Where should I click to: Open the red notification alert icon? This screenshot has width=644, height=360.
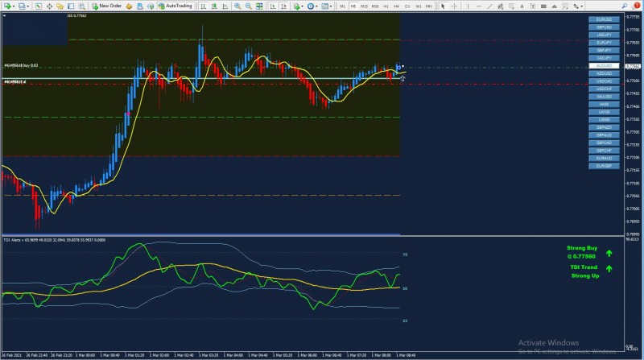[x=637, y=6]
